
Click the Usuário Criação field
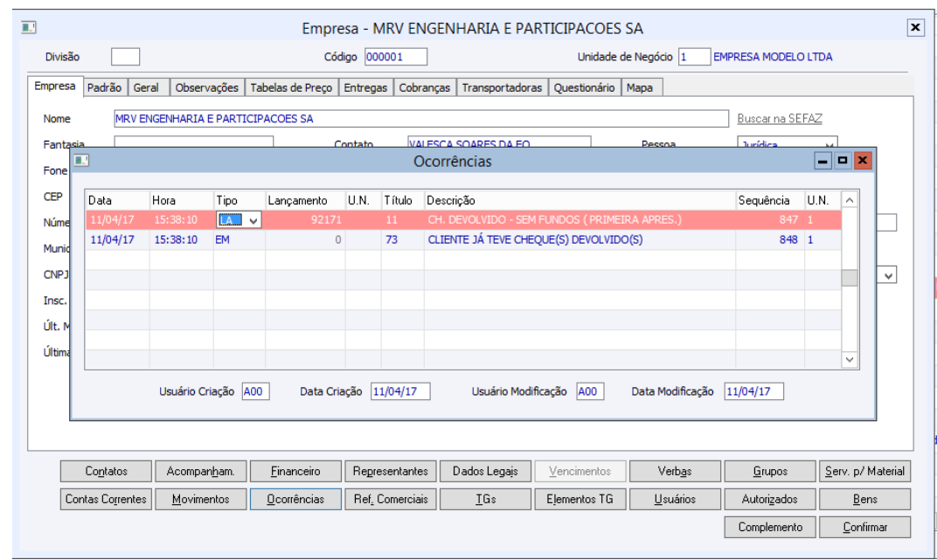(x=256, y=391)
